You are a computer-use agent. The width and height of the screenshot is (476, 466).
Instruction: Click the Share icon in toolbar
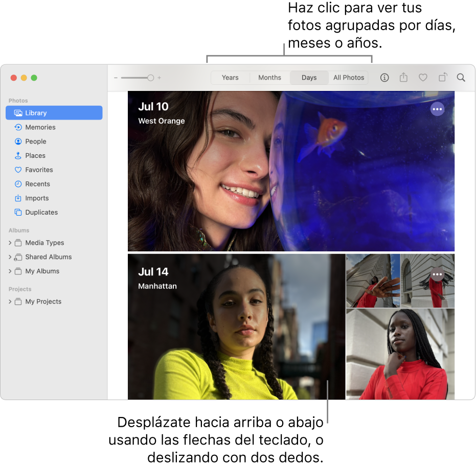pyautogui.click(x=403, y=78)
